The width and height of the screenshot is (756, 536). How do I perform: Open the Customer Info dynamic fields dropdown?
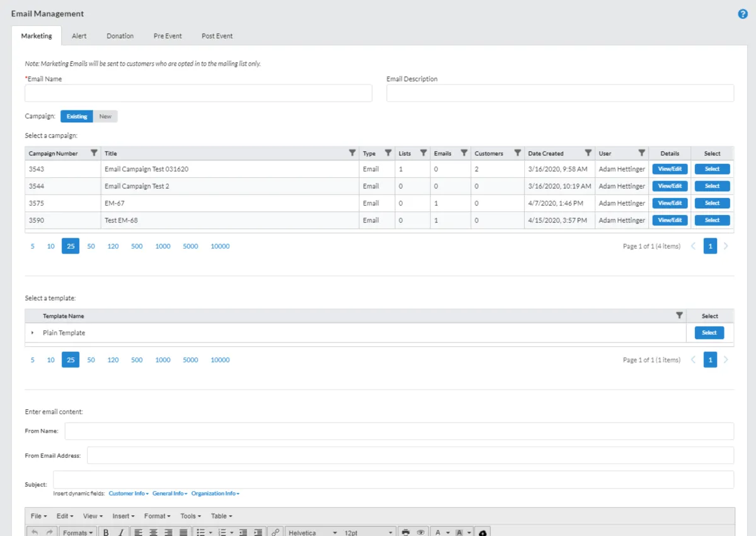(x=129, y=493)
